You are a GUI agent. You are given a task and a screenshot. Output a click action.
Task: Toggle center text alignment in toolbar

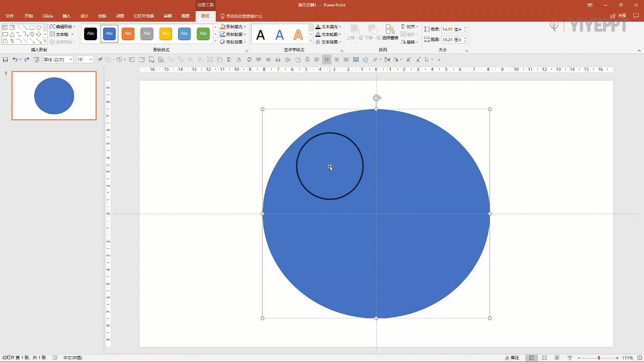(327, 59)
